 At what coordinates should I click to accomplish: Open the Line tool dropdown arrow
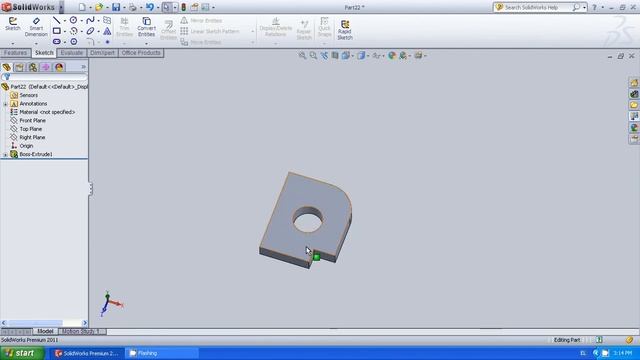coord(64,20)
